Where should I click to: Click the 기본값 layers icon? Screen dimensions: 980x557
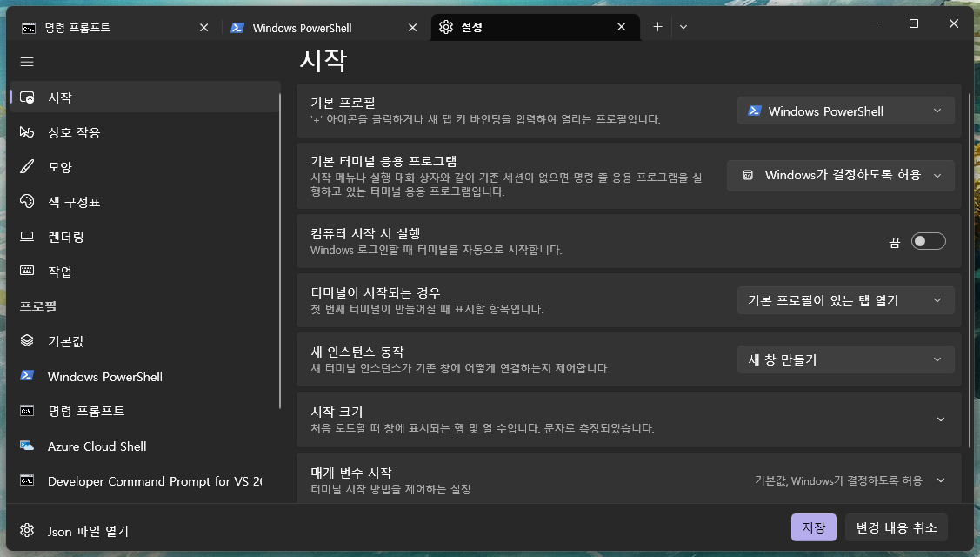[x=27, y=341]
